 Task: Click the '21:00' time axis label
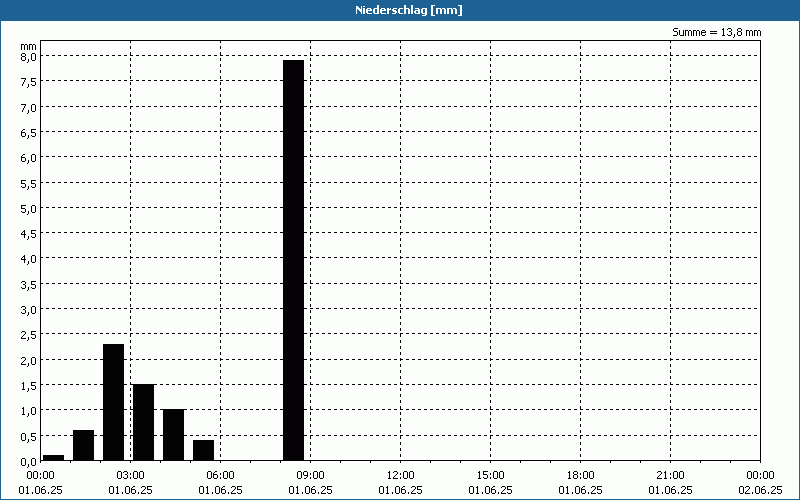[x=670, y=476]
